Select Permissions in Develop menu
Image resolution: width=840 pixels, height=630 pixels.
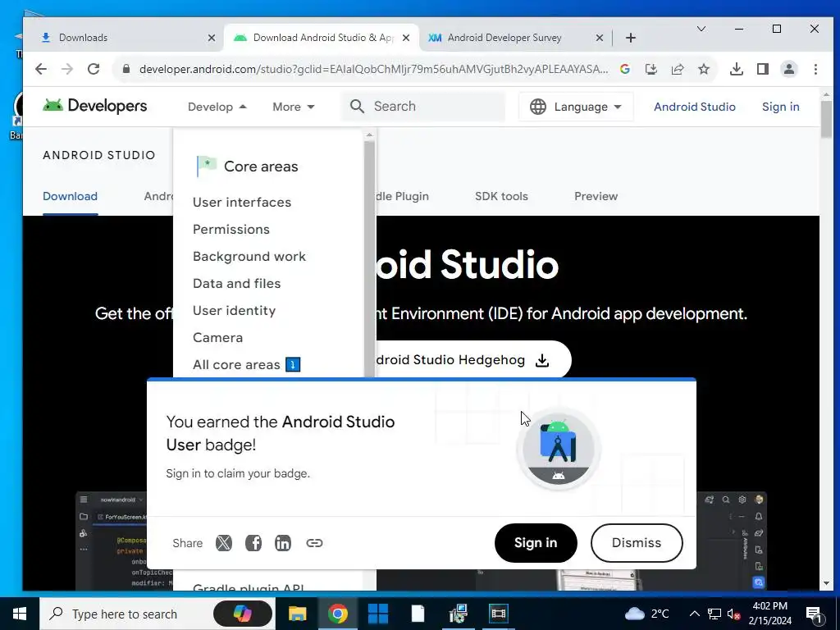point(231,230)
